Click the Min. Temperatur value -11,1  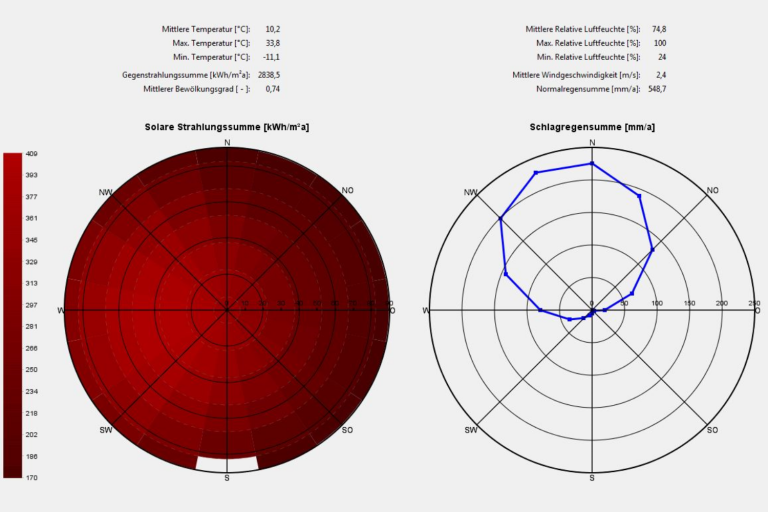271,57
